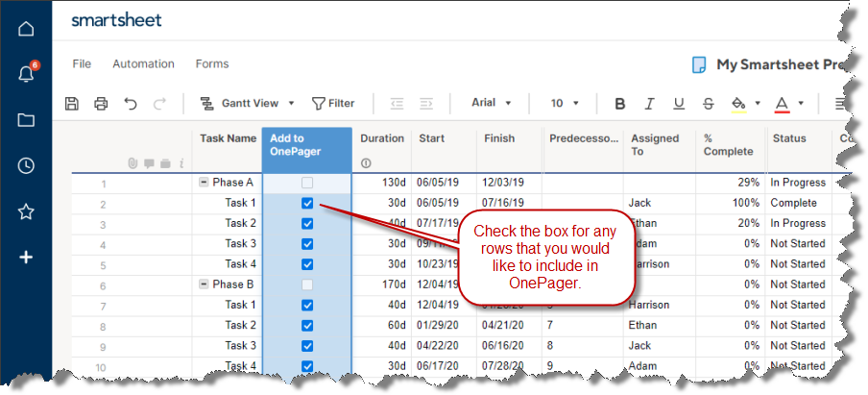The image size is (868, 395).
Task: Open the Automation menu
Action: point(143,64)
